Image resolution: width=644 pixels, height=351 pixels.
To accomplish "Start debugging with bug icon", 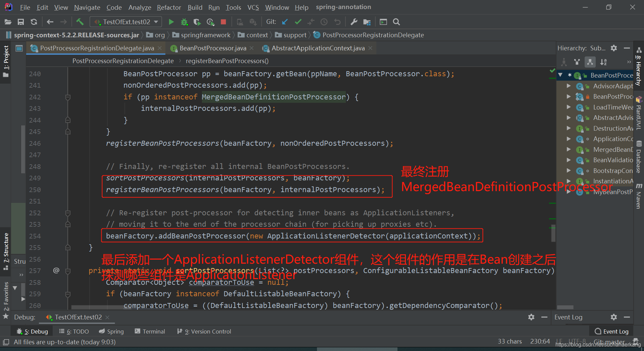I will (x=184, y=22).
